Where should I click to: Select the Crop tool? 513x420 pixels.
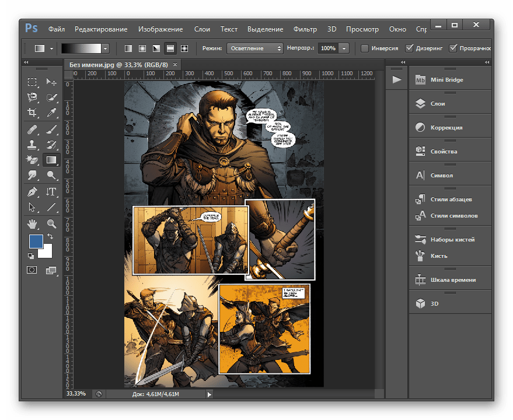pos(33,113)
